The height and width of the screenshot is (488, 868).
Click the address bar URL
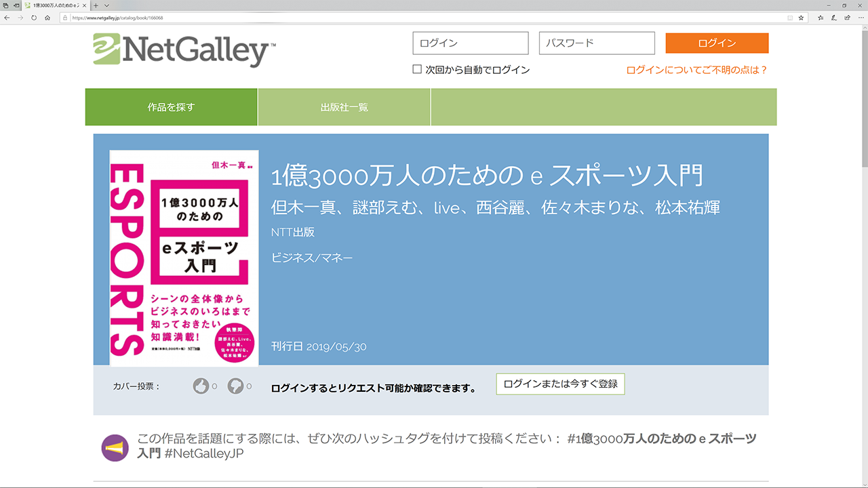click(x=117, y=18)
